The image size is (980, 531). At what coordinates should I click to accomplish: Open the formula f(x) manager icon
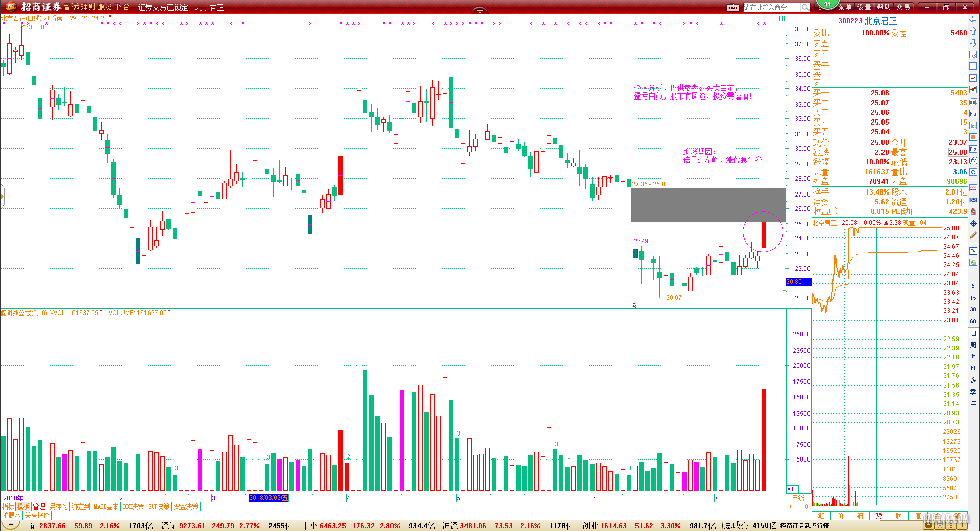[973, 161]
